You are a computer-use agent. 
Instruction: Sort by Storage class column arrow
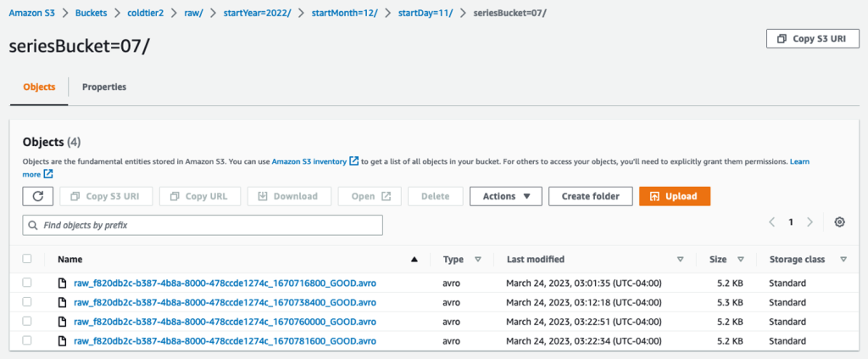click(843, 260)
